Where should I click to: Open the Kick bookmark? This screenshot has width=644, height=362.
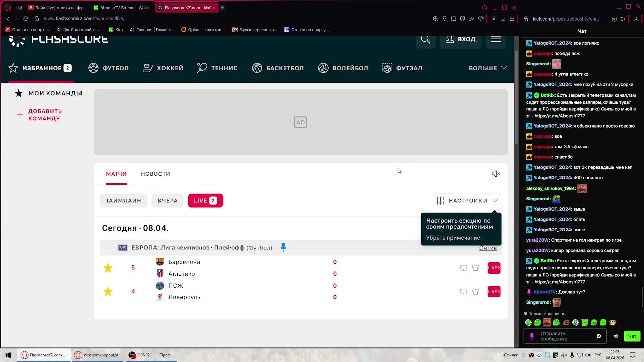click(x=116, y=30)
